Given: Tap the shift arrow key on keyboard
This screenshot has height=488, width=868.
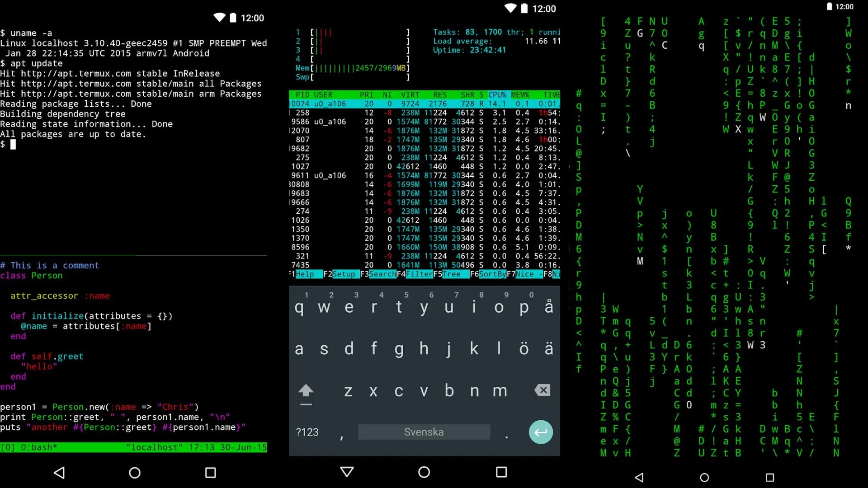Looking at the screenshot, I should coord(306,391).
